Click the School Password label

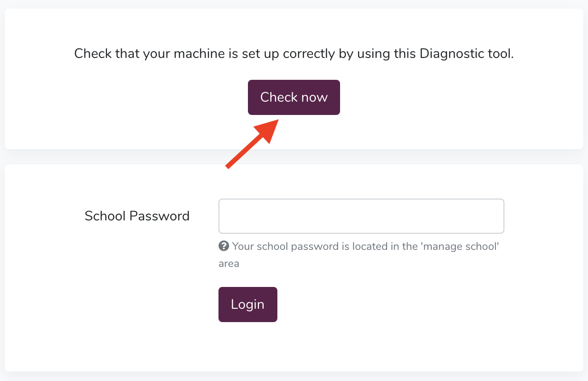coord(137,216)
